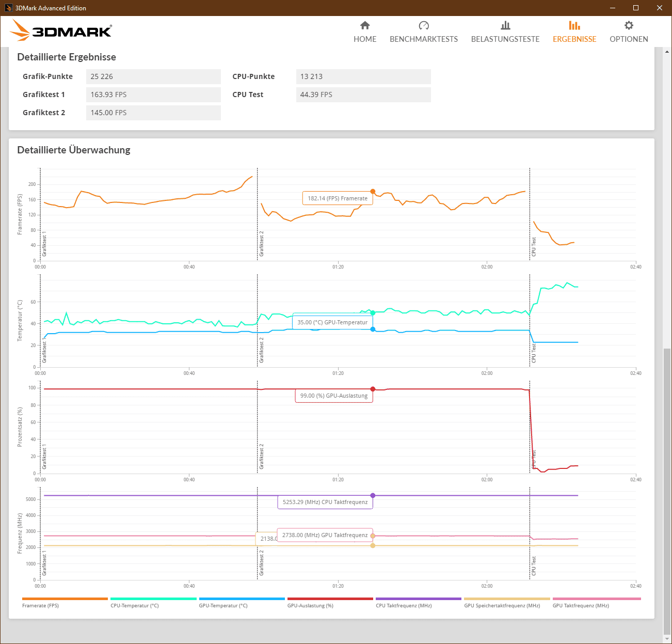672x644 pixels.
Task: Click the Benchmarktests gauge icon
Action: point(424,25)
